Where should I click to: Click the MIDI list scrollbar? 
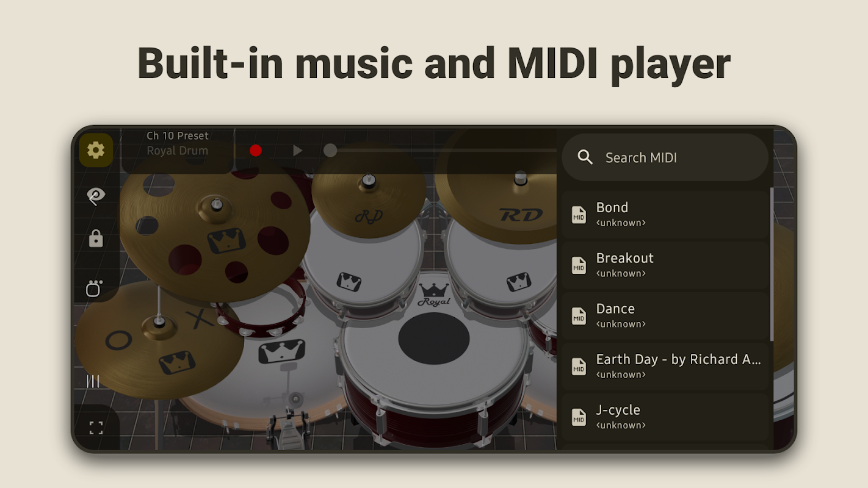[x=772, y=264]
